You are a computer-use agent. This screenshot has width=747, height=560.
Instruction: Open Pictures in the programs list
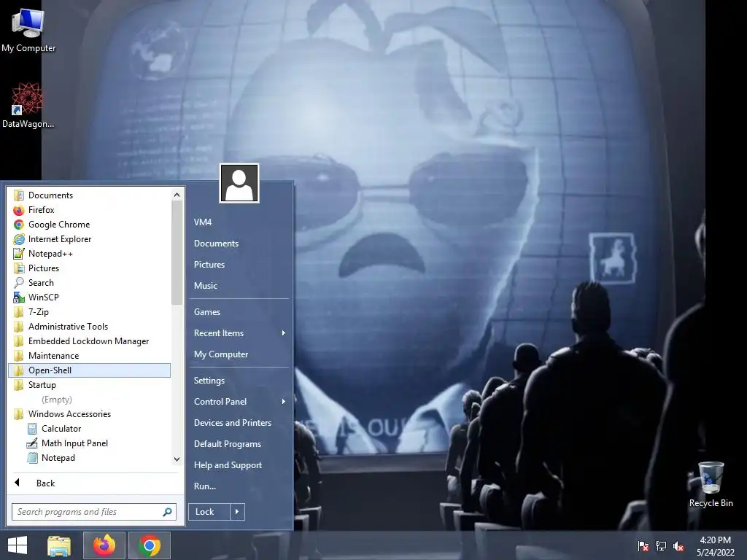89,268
